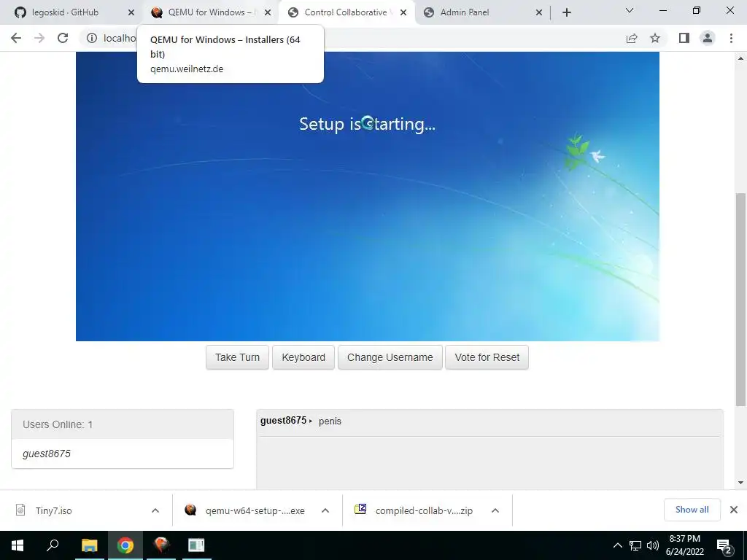Click the Take Turn button
Screen dimensions: 747x560
pos(237,357)
